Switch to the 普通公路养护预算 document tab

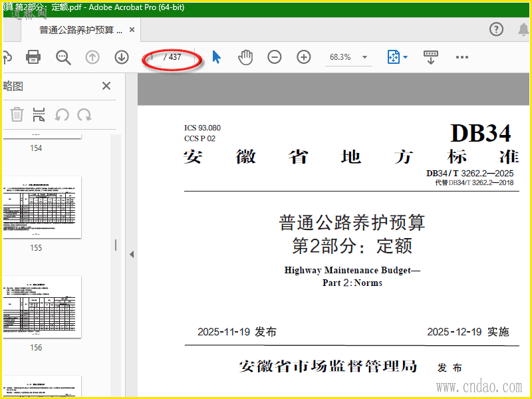click(80, 30)
